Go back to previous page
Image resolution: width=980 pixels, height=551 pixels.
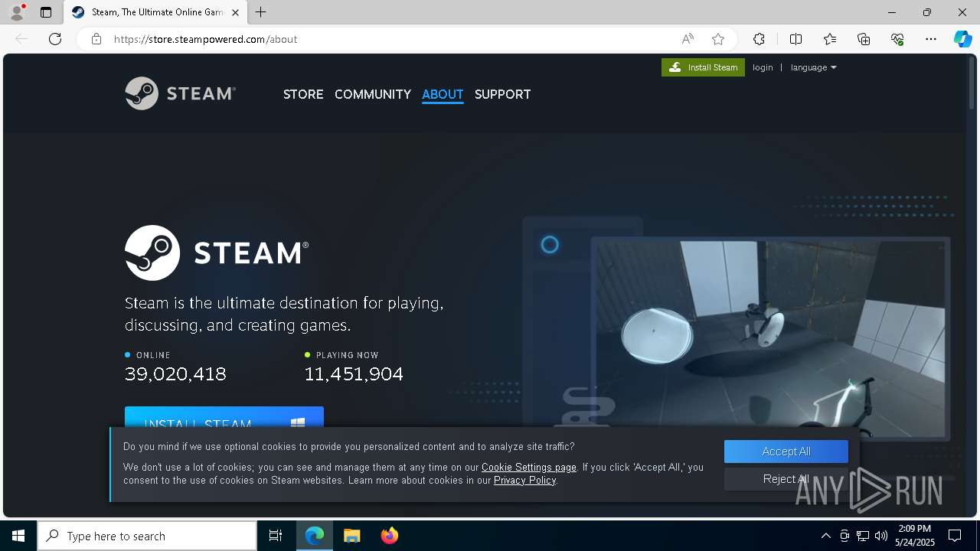point(21,39)
